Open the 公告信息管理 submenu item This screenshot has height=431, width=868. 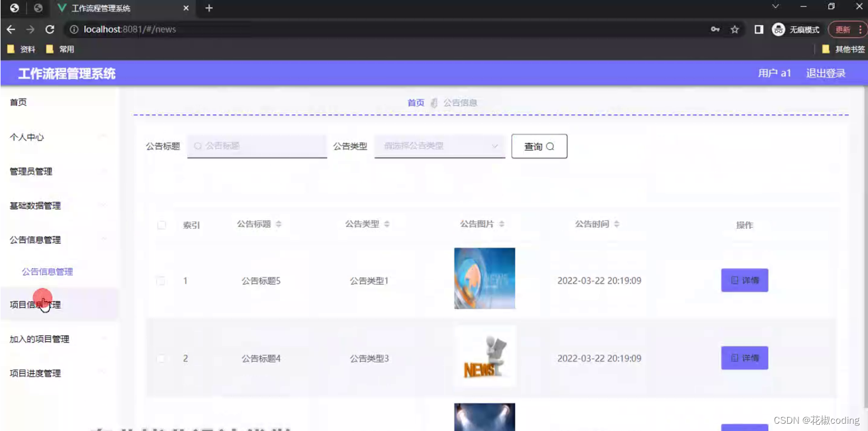tap(47, 271)
